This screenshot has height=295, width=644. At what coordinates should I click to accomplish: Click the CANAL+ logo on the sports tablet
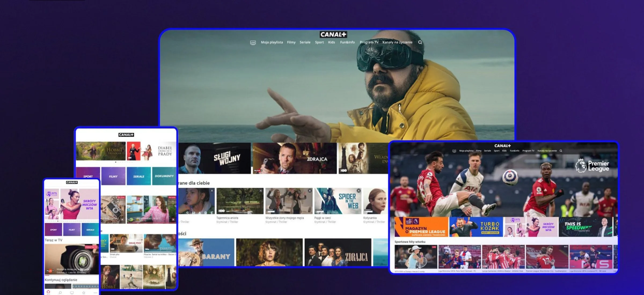pos(503,146)
